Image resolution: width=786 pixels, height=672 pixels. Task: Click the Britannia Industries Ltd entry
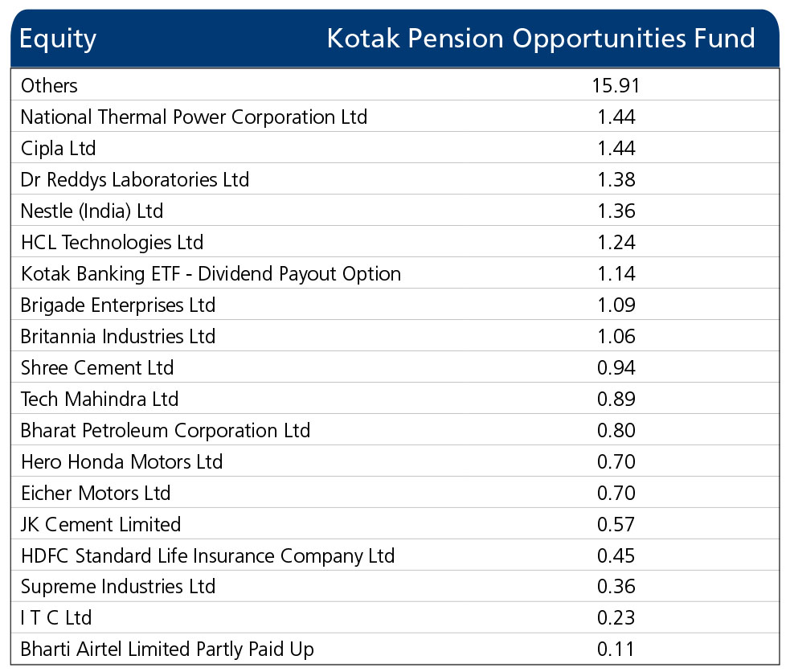point(118,336)
